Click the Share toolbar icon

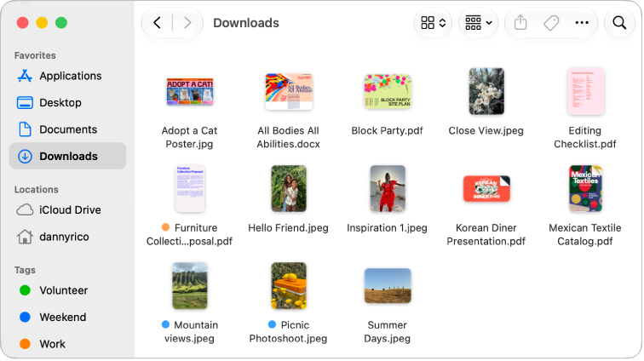(520, 23)
